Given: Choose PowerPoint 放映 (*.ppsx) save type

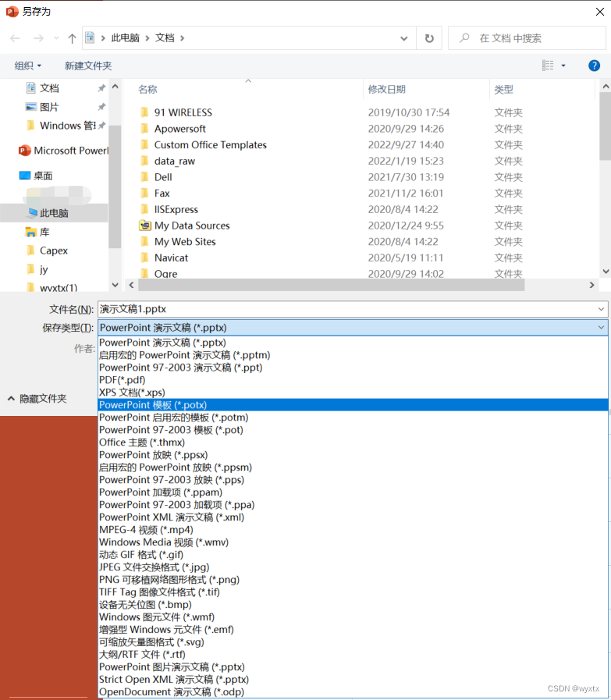Looking at the screenshot, I should [x=353, y=455].
